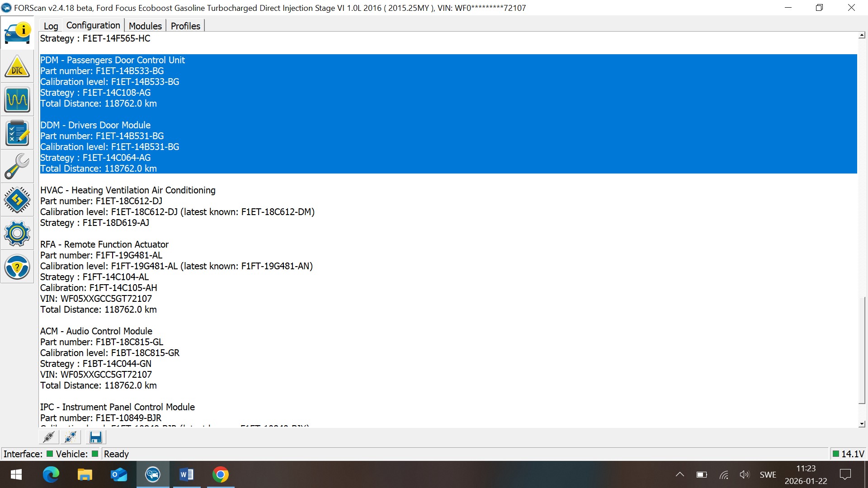Expand the system tray hidden icons chevron
The width and height of the screenshot is (868, 488).
(x=679, y=474)
